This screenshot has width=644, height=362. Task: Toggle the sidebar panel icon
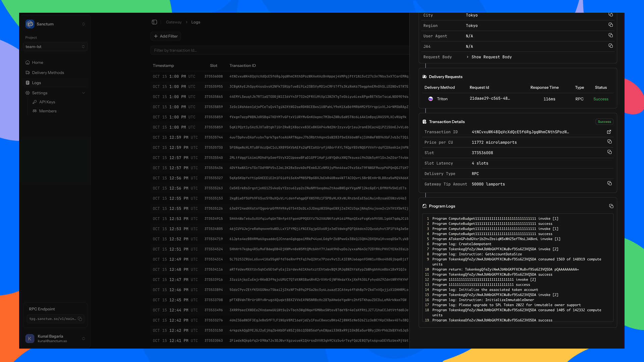pos(154,22)
